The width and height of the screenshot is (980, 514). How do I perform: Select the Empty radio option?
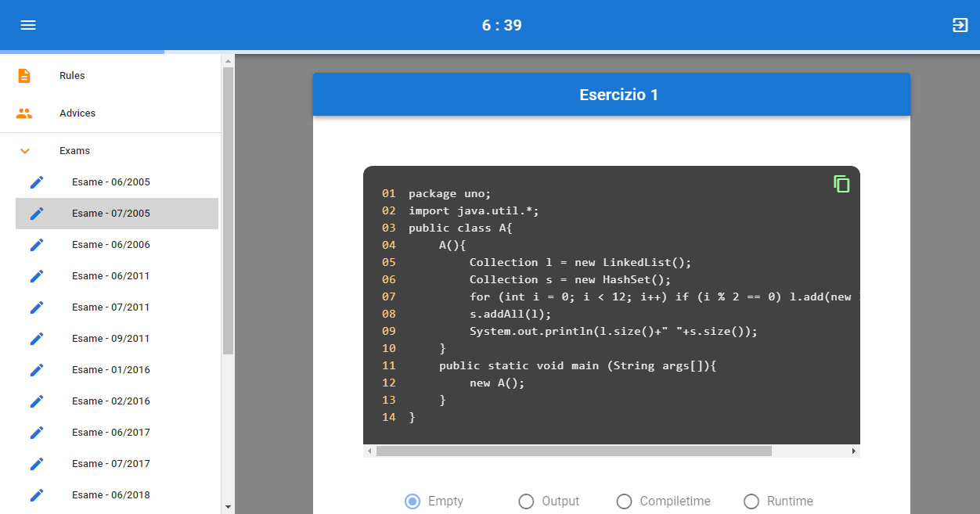pyautogui.click(x=413, y=501)
